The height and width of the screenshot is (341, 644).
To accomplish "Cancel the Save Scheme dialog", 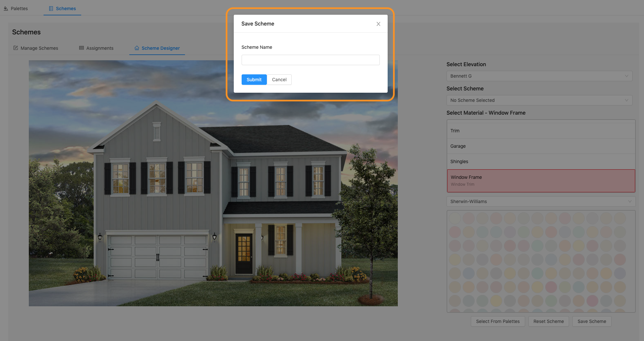I will tap(279, 80).
